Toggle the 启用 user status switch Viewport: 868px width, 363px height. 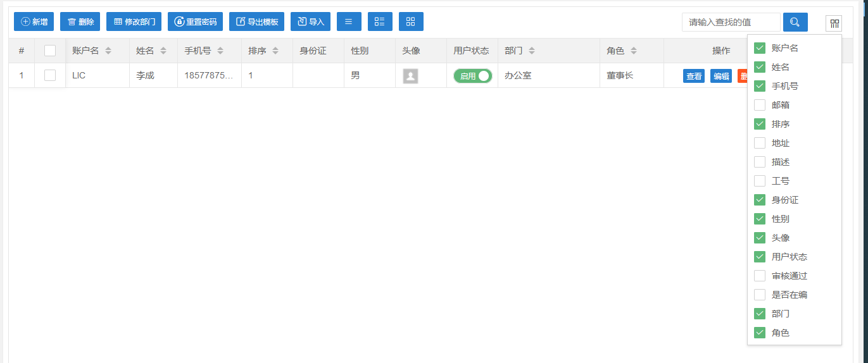pos(472,76)
